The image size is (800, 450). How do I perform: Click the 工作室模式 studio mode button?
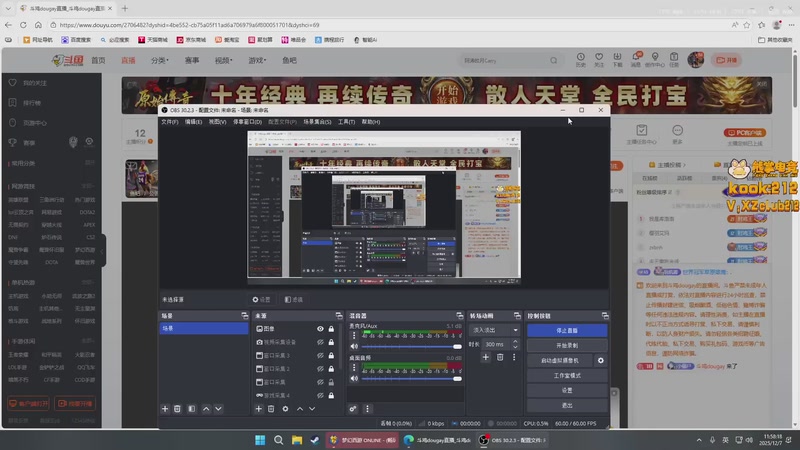(567, 376)
